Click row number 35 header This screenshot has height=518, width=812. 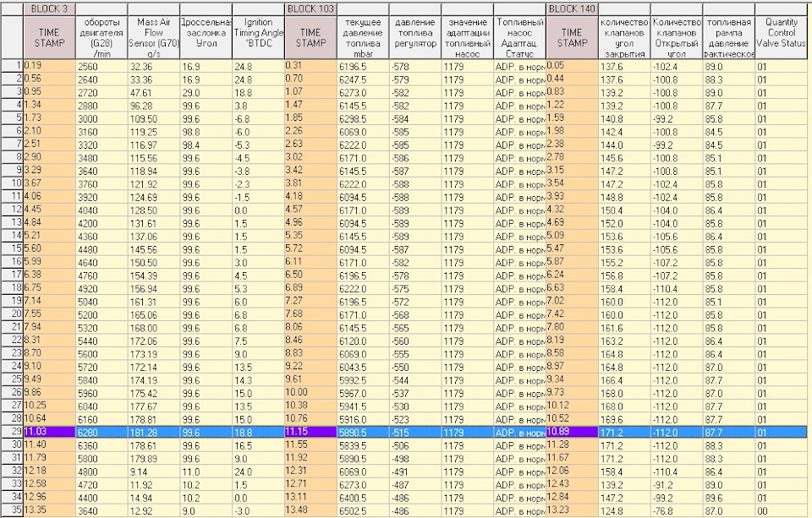tap(11, 510)
